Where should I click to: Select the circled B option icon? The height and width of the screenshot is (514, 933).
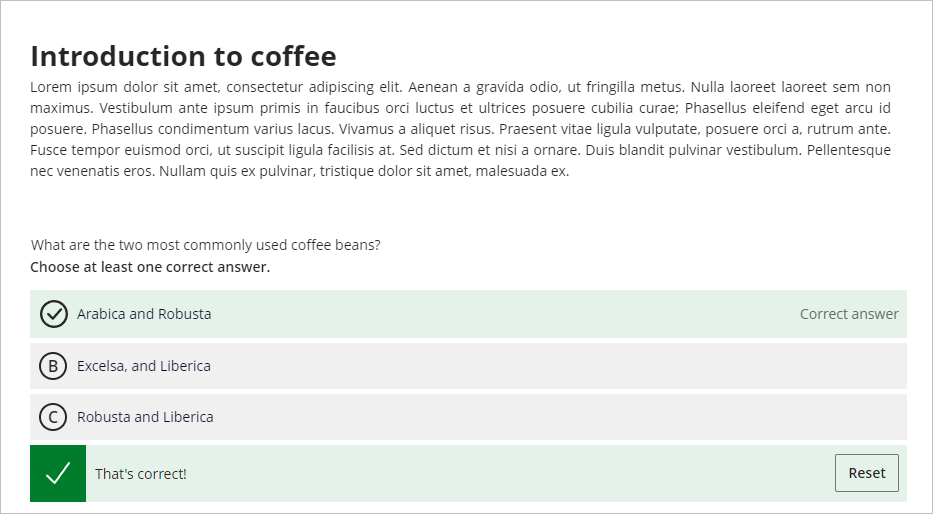pyautogui.click(x=53, y=366)
